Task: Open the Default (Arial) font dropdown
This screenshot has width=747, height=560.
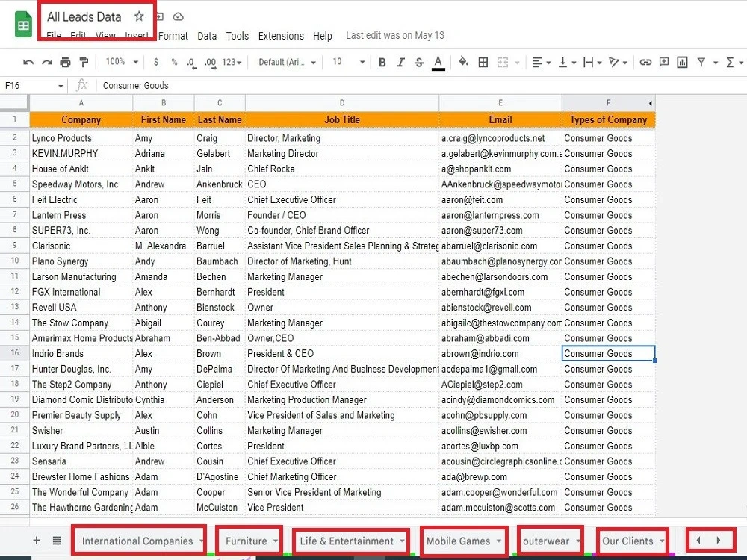Action: [288, 63]
